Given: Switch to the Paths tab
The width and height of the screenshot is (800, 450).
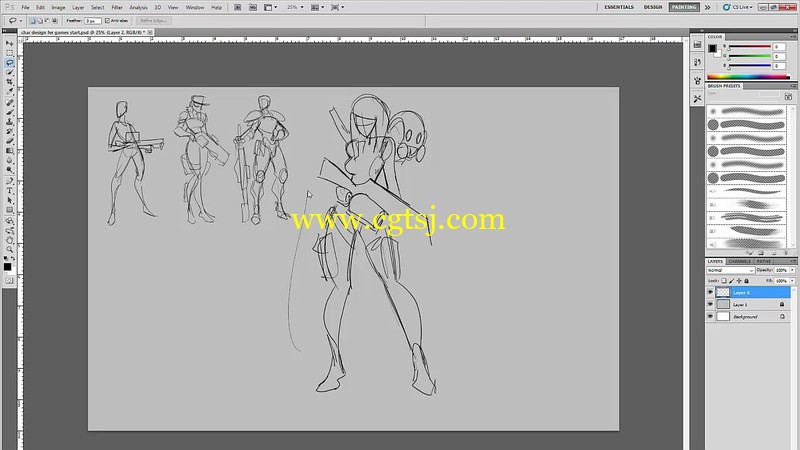Looking at the screenshot, I should click(x=764, y=261).
